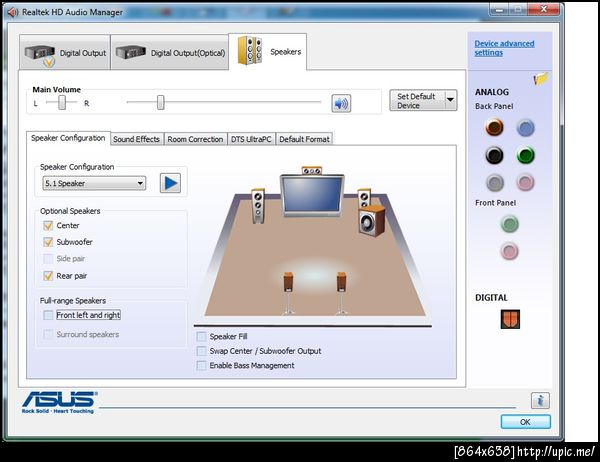The width and height of the screenshot is (600, 462).
Task: Click the blue back panel jack
Action: pos(525,128)
